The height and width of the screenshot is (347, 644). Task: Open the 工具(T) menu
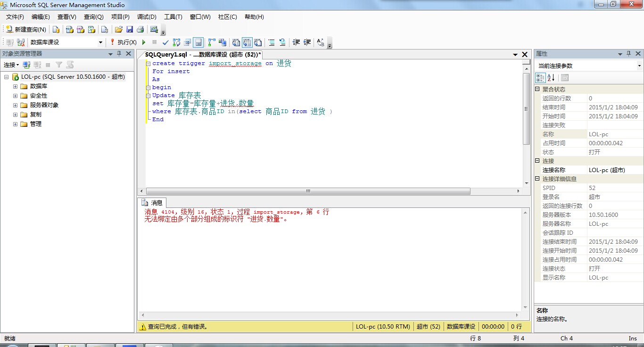click(173, 17)
